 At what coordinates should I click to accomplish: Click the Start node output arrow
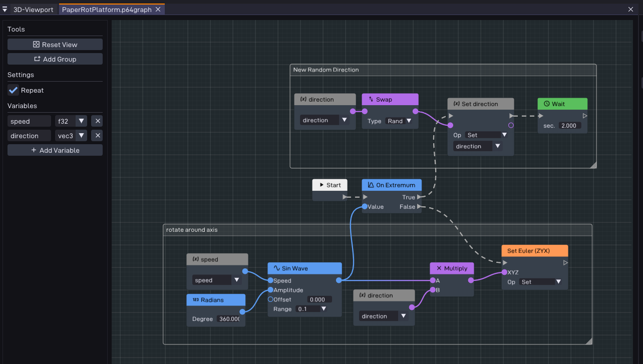[x=345, y=197]
